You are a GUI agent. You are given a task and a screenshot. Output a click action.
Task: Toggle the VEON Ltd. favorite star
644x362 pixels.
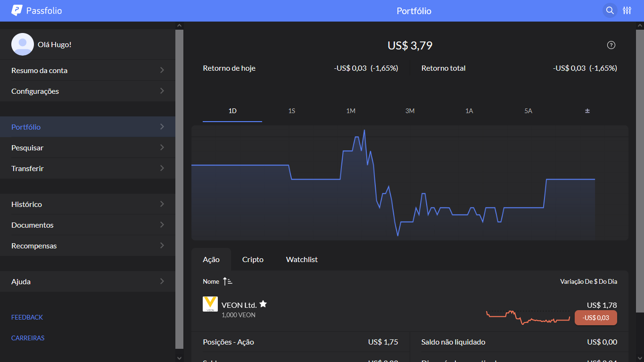click(263, 304)
